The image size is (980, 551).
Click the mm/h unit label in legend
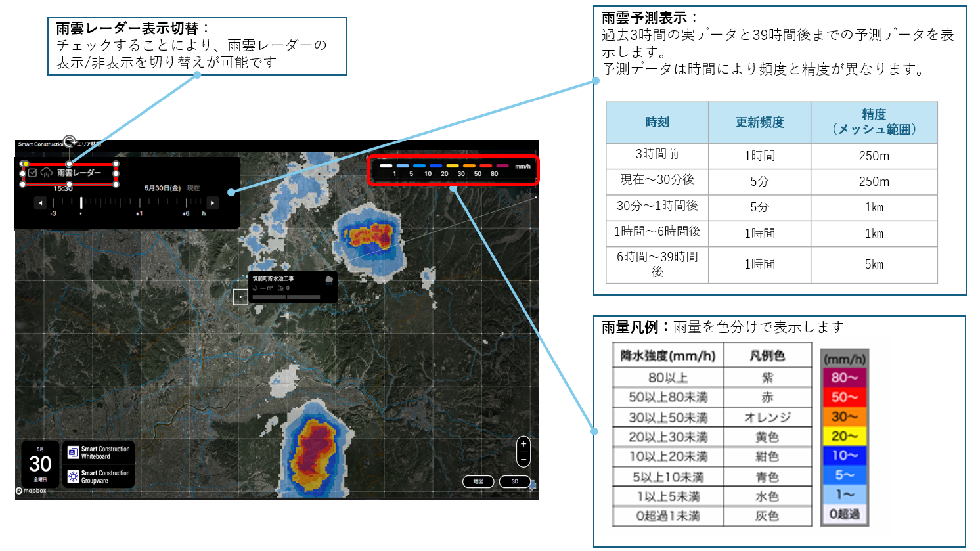tap(523, 167)
